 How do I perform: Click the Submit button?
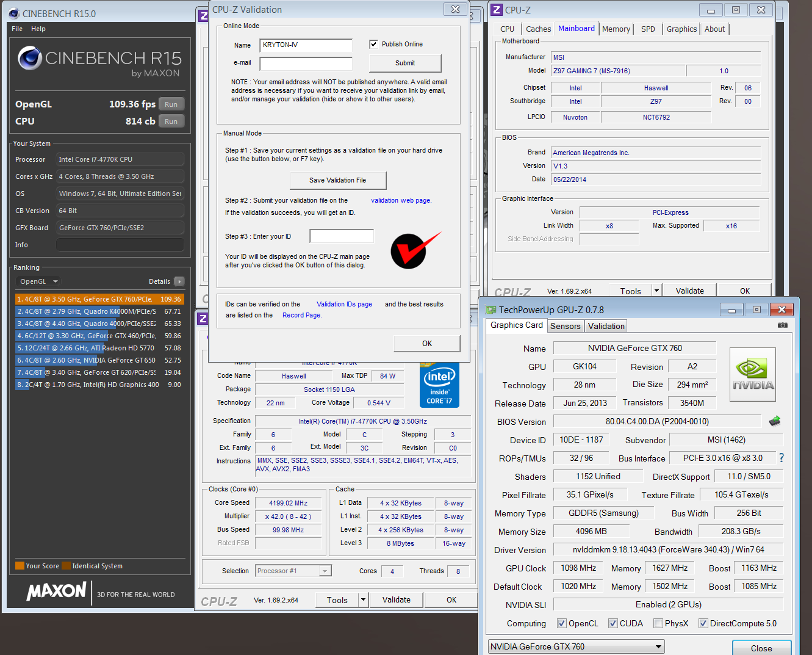pyautogui.click(x=405, y=63)
